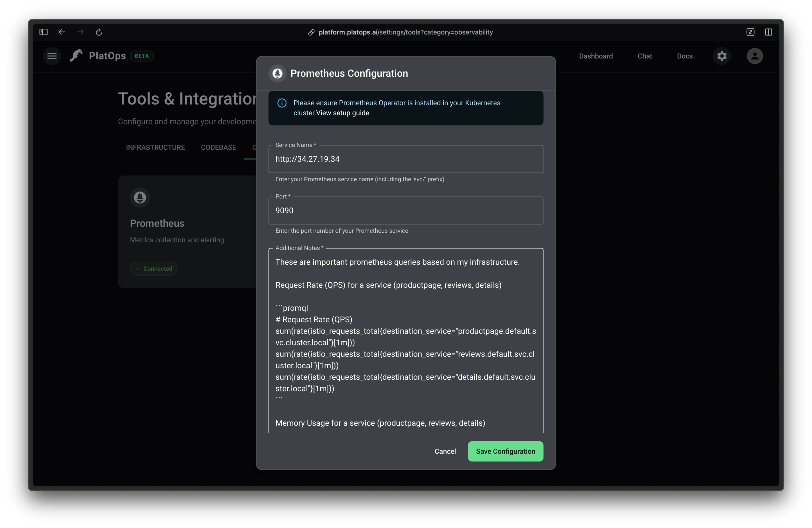Toggle the browser sidebar icon
The image size is (812, 528).
(43, 32)
